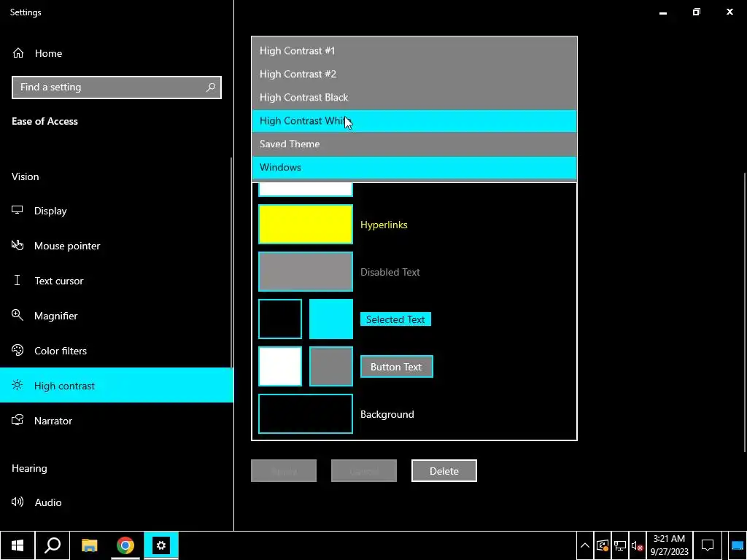Click the search magnifier in Find a setting
This screenshot has height=560, width=747.
(x=211, y=87)
